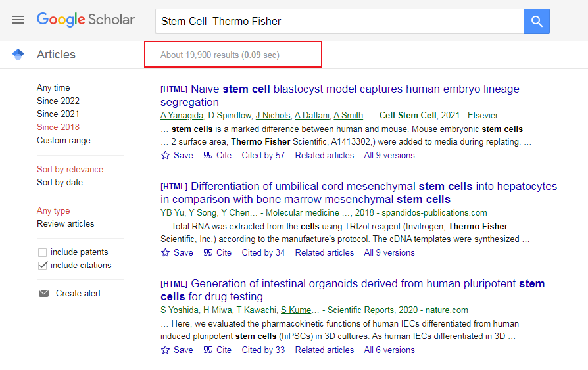The width and height of the screenshot is (588, 370).
Task: Open Related articles for the organoids result
Action: click(x=324, y=350)
